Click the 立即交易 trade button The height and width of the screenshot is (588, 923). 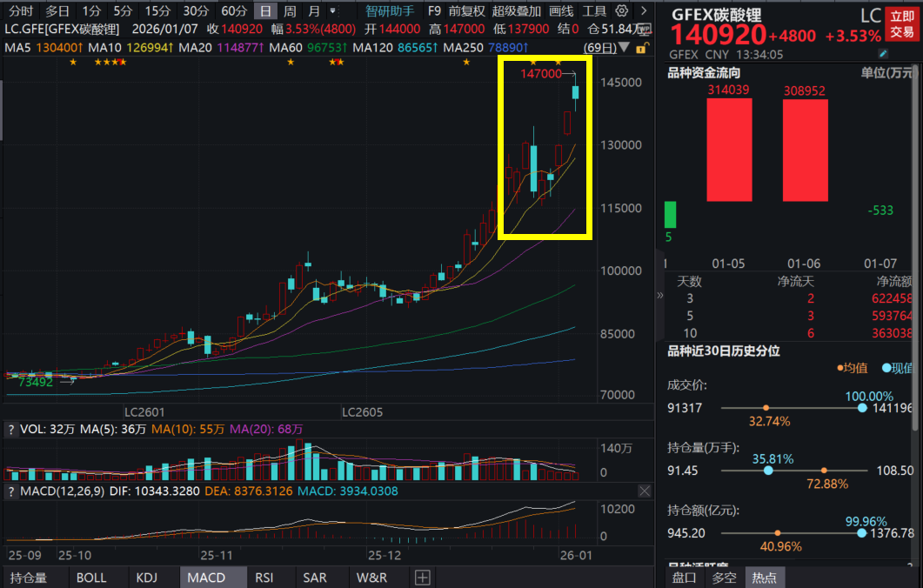901,24
